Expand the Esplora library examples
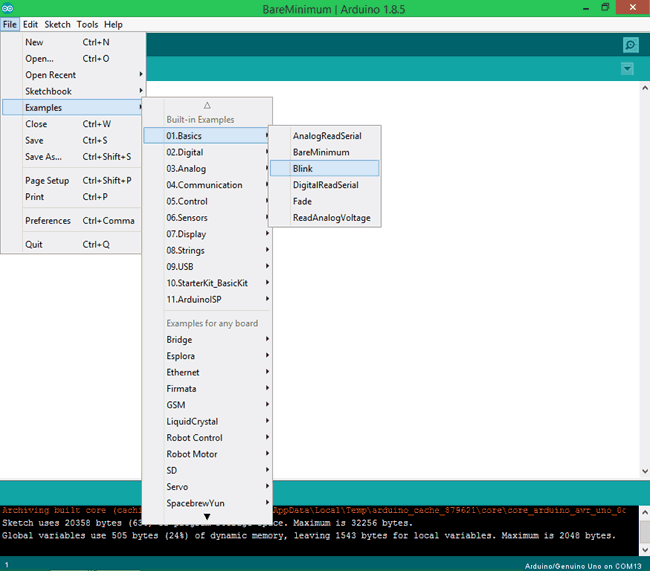The width and height of the screenshot is (650, 571). 207,356
